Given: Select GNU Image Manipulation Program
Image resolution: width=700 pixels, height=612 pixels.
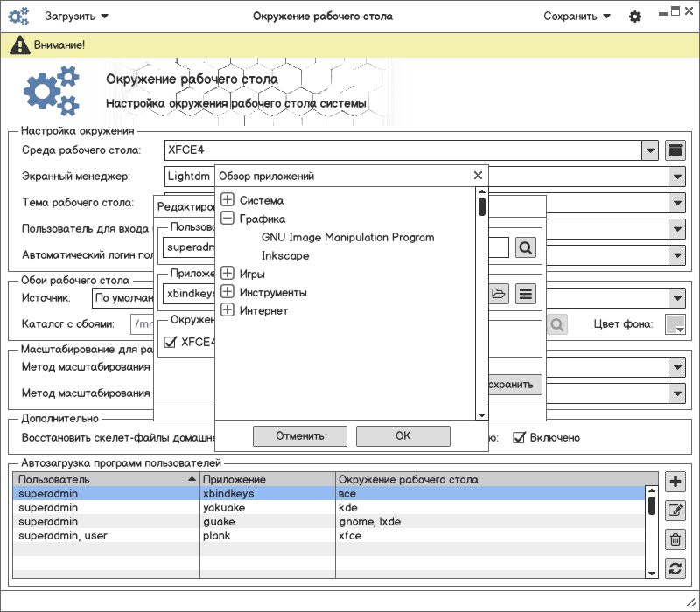Looking at the screenshot, I should [347, 237].
